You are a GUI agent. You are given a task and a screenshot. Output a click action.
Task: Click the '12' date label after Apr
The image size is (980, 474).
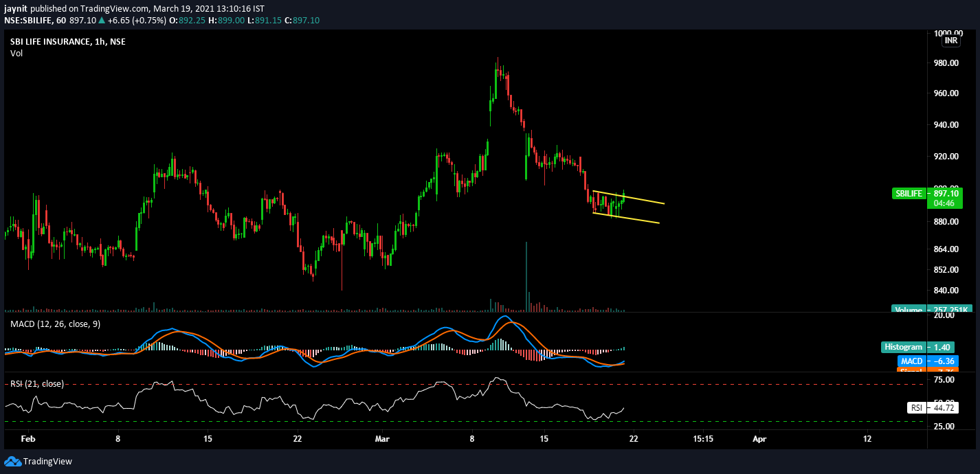click(x=867, y=438)
